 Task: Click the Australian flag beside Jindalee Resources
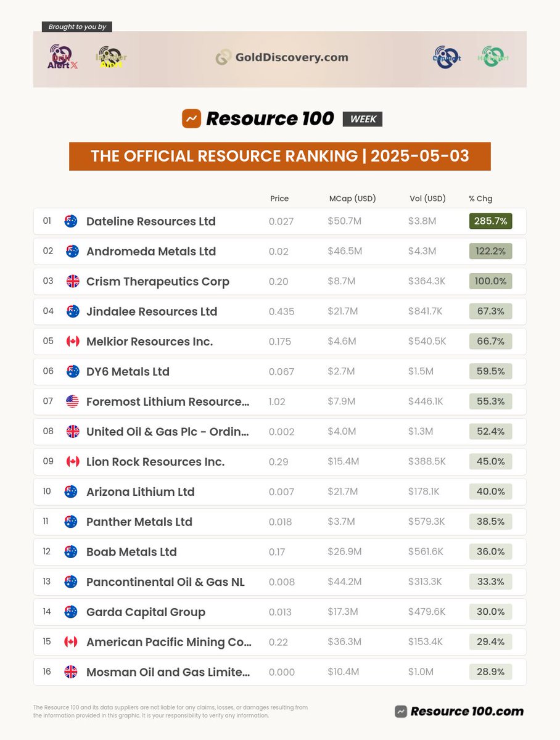73,311
